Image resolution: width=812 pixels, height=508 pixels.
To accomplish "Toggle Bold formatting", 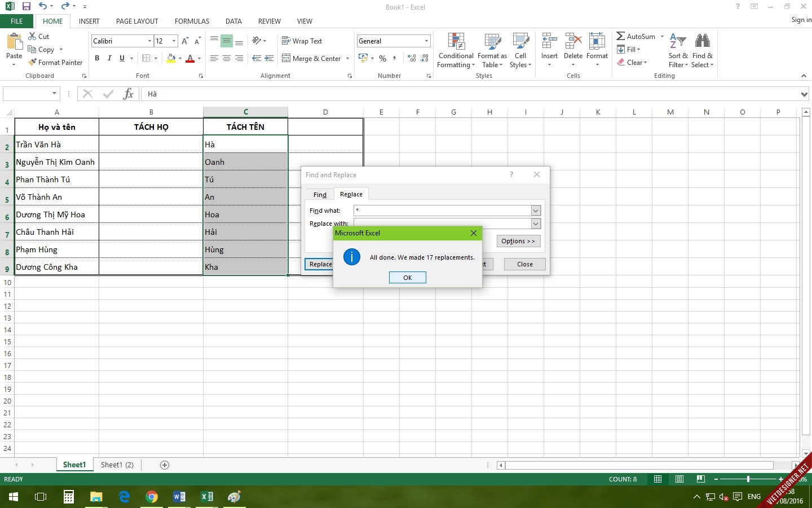I will pyautogui.click(x=97, y=58).
